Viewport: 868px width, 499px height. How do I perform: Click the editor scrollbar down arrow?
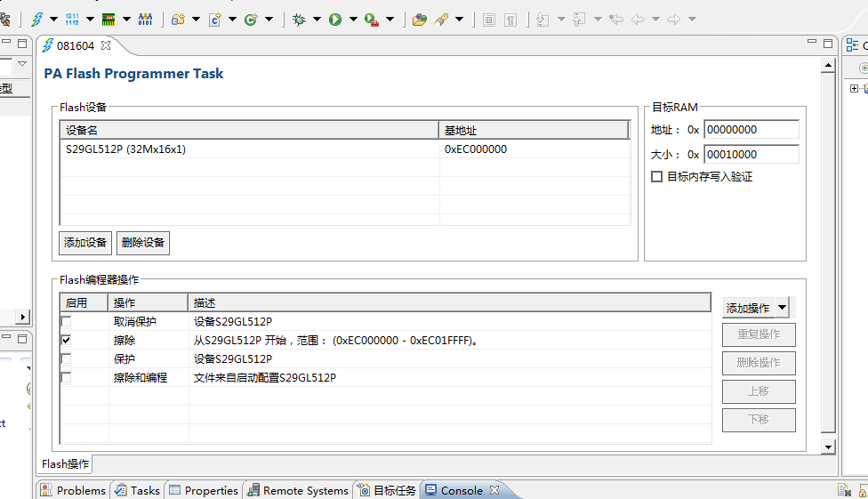tap(828, 447)
